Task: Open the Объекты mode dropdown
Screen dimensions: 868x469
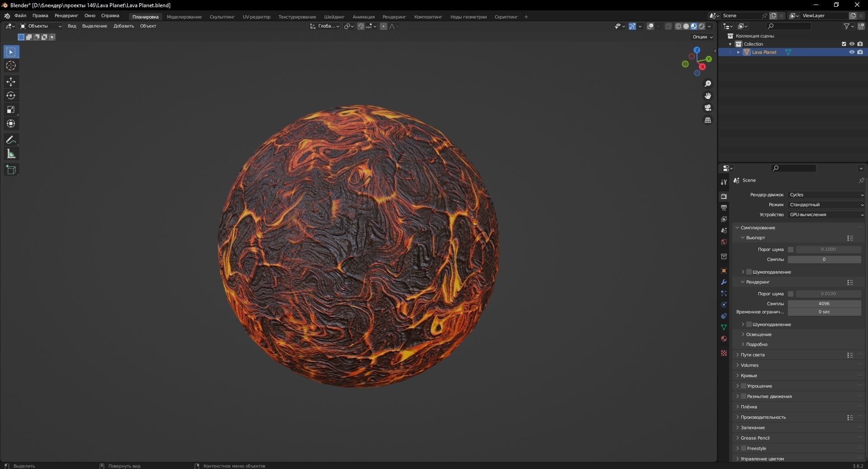Action: [41, 26]
